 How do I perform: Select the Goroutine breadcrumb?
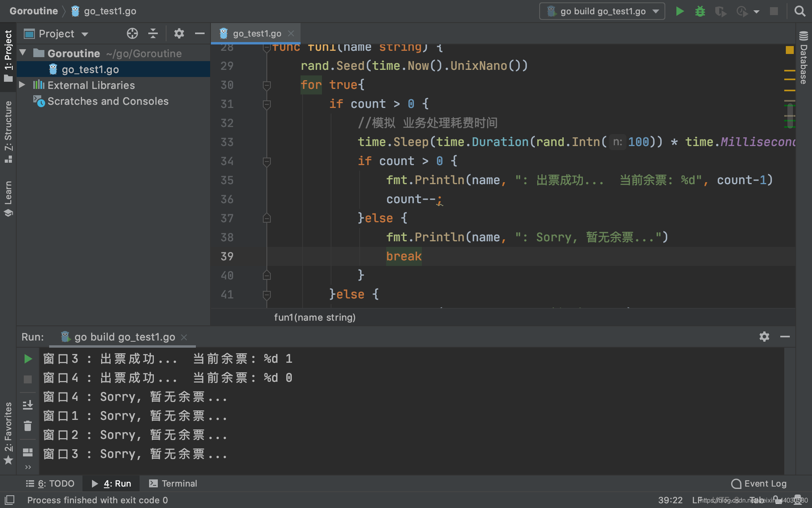(x=34, y=11)
